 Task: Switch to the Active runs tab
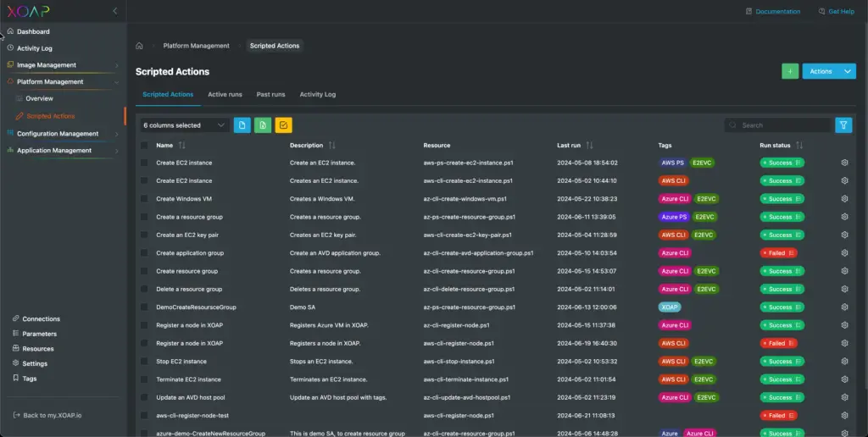point(225,94)
